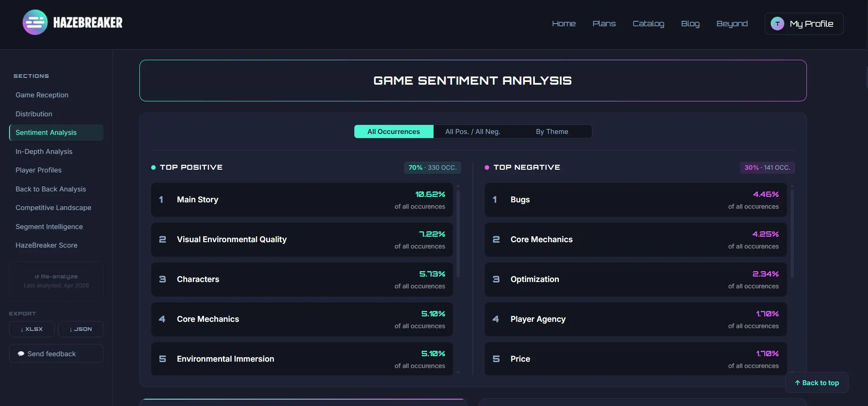
Task: Click the profile avatar icon
Action: [x=777, y=24]
